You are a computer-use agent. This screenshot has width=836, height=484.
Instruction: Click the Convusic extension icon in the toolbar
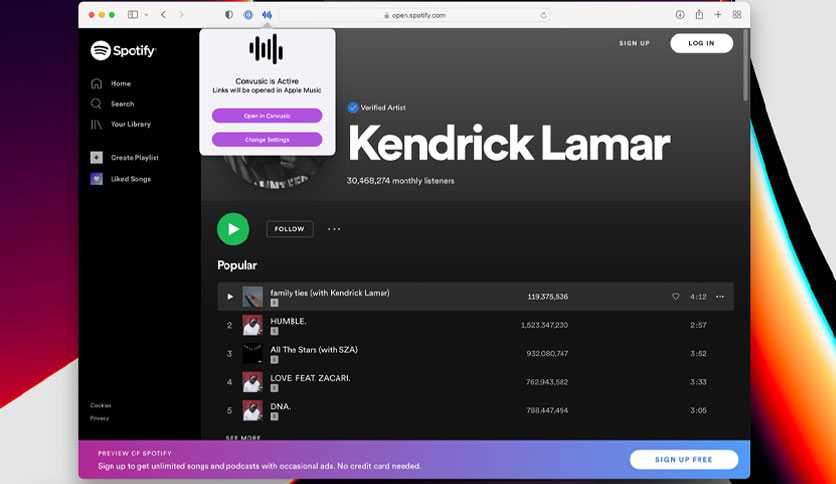(x=267, y=15)
